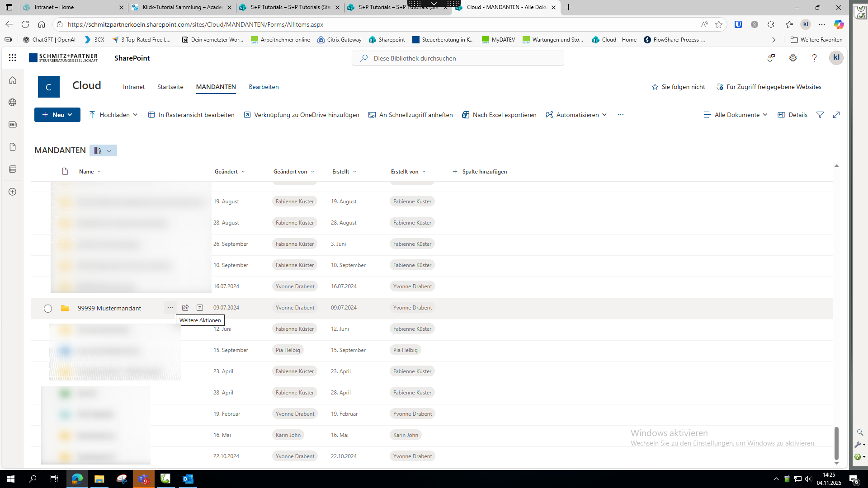
Task: Click the share icon beside 99999 Mustermandant
Action: click(185, 308)
